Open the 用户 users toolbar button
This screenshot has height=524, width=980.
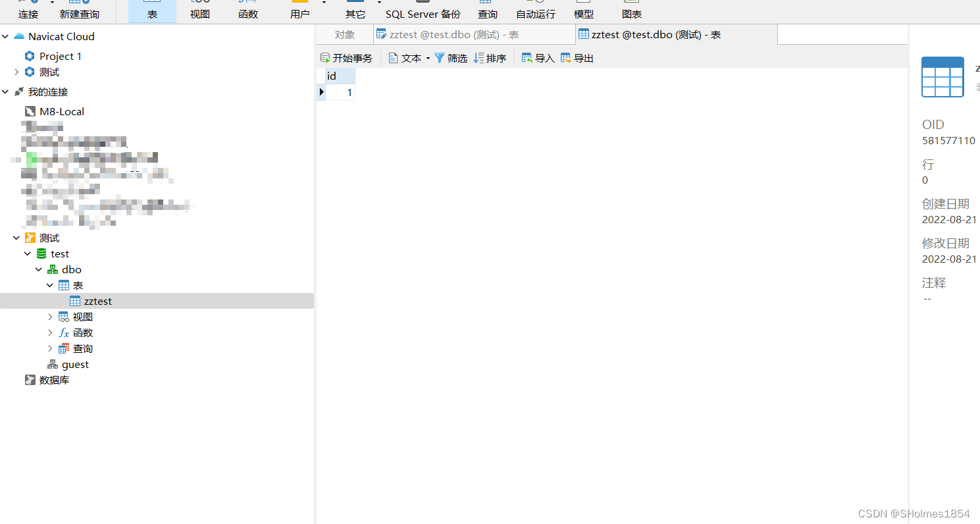299,11
